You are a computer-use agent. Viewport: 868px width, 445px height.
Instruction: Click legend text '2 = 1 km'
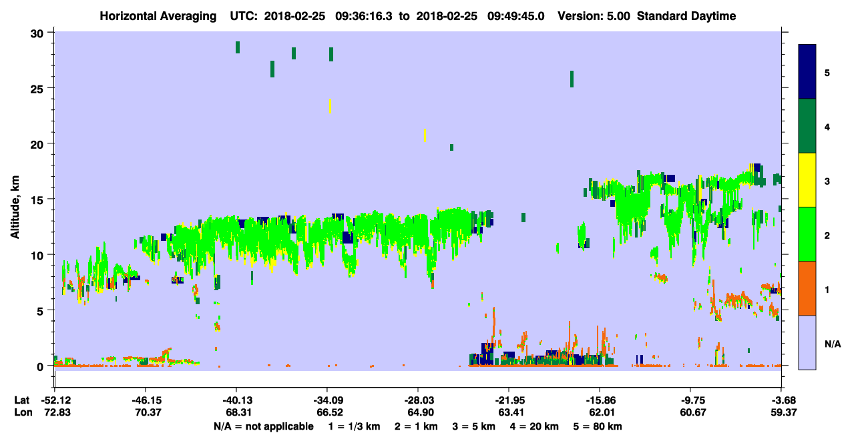tap(417, 426)
